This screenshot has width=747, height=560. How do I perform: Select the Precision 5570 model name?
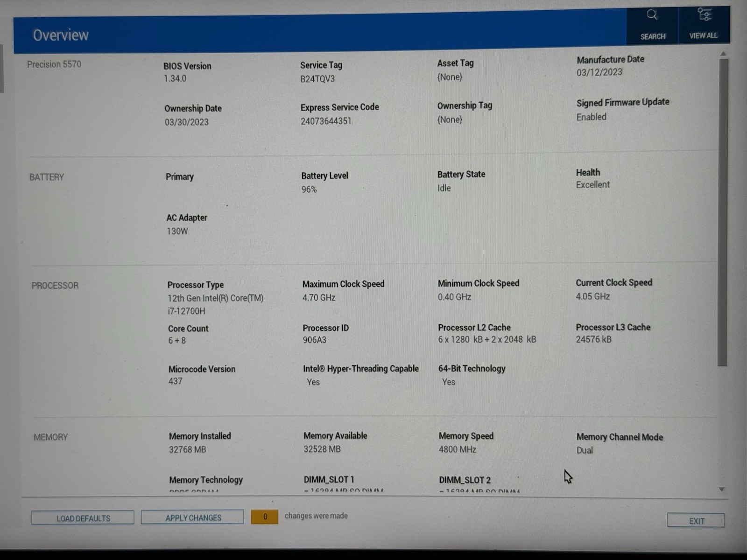point(54,64)
